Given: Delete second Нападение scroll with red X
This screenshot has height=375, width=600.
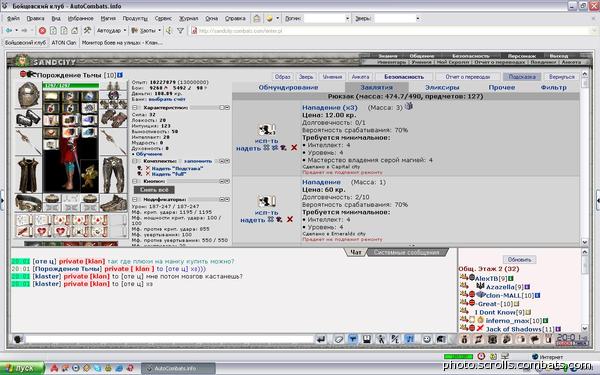Looking at the screenshot, I should [x=290, y=219].
